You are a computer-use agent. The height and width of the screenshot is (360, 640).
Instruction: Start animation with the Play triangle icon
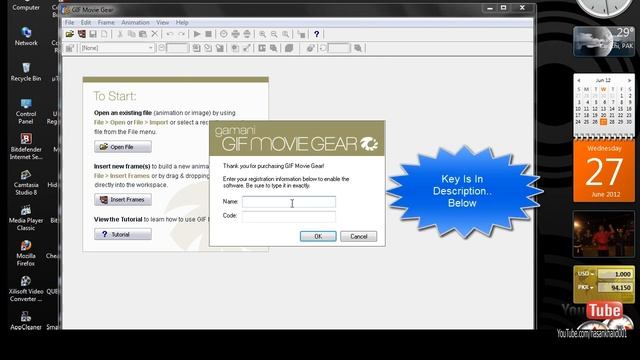(197, 34)
